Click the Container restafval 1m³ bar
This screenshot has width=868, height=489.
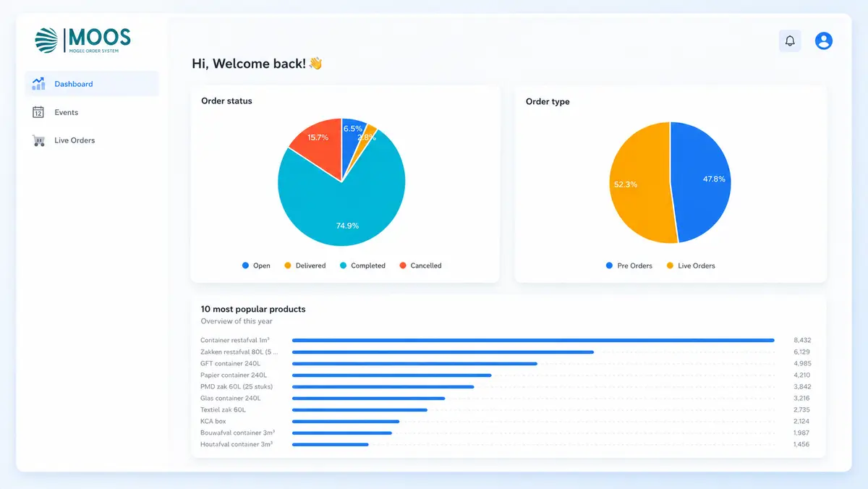[533, 340]
